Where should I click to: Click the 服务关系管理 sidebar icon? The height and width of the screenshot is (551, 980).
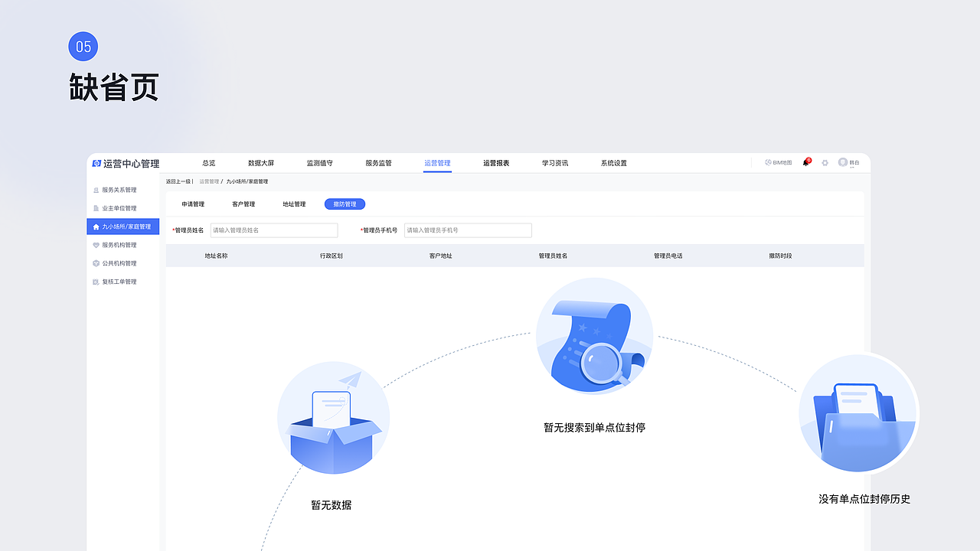[96, 190]
